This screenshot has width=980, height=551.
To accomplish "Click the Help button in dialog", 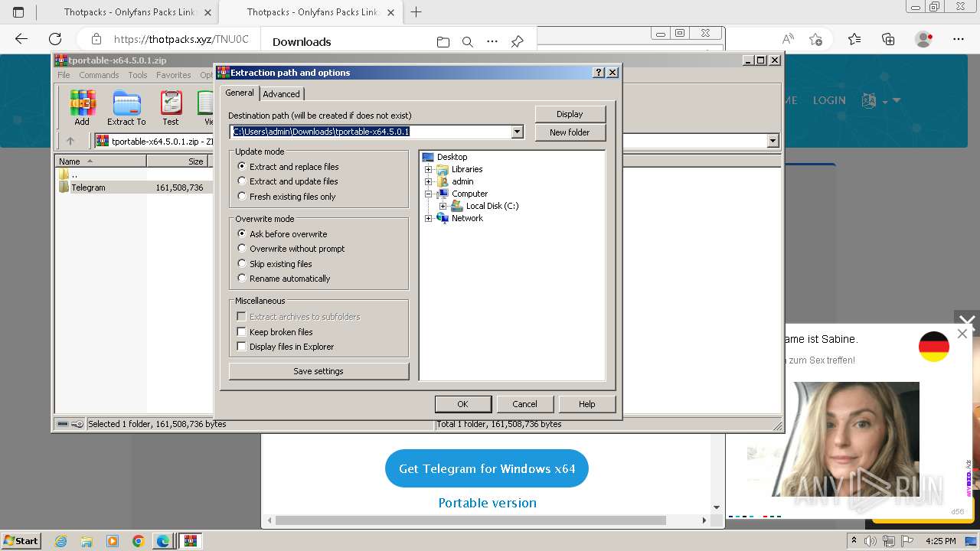I will click(587, 404).
